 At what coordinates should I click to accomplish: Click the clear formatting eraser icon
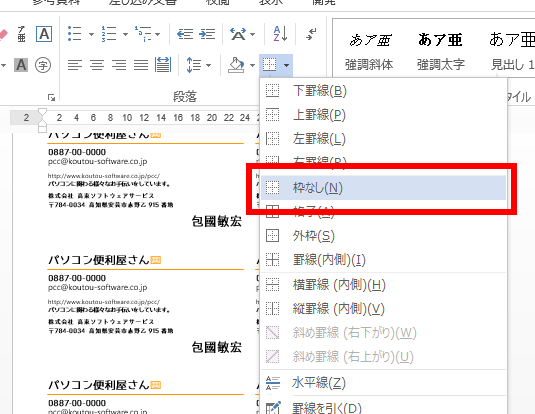coord(3,35)
